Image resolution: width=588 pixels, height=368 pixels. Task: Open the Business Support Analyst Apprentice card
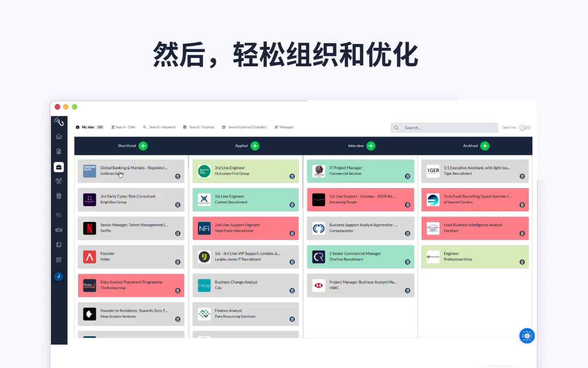point(360,228)
